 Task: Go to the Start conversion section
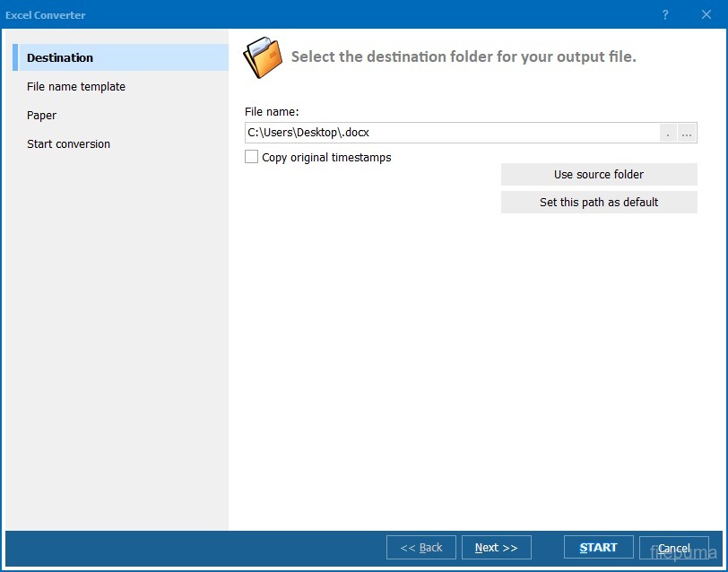(x=69, y=144)
